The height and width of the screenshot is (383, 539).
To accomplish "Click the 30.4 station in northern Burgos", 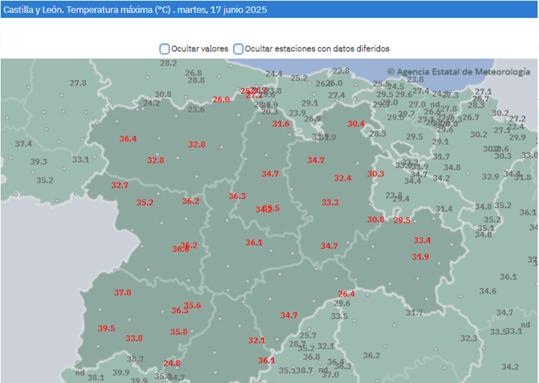I will [355, 124].
